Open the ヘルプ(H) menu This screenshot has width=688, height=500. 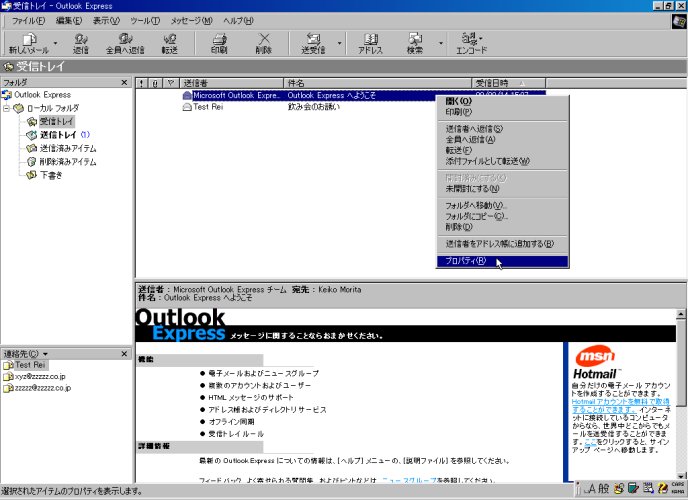[x=238, y=21]
